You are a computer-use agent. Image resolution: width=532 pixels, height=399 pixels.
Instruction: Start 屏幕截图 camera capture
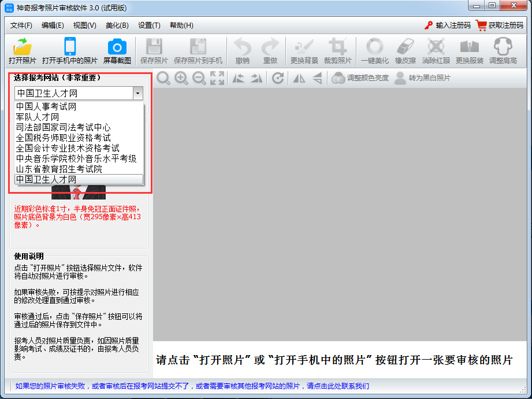pos(117,47)
